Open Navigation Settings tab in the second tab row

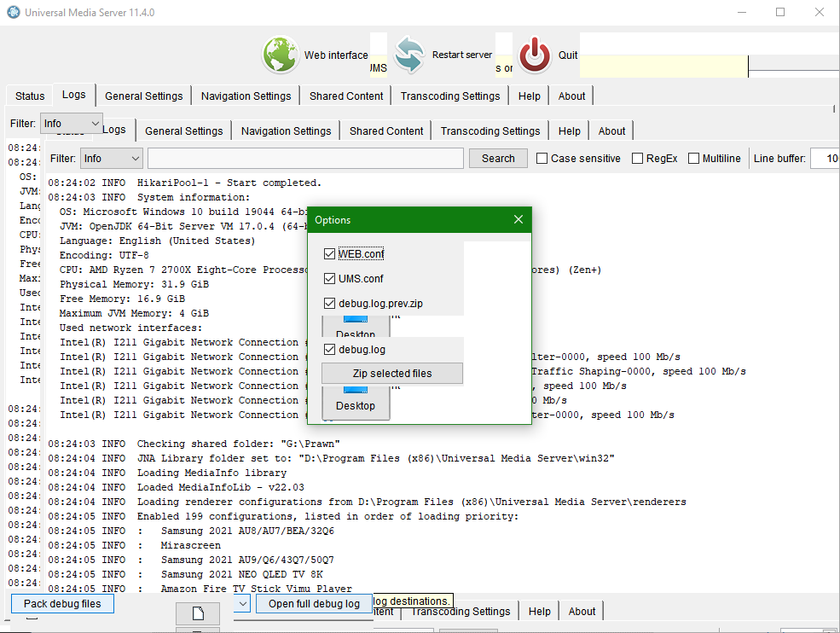[286, 131]
